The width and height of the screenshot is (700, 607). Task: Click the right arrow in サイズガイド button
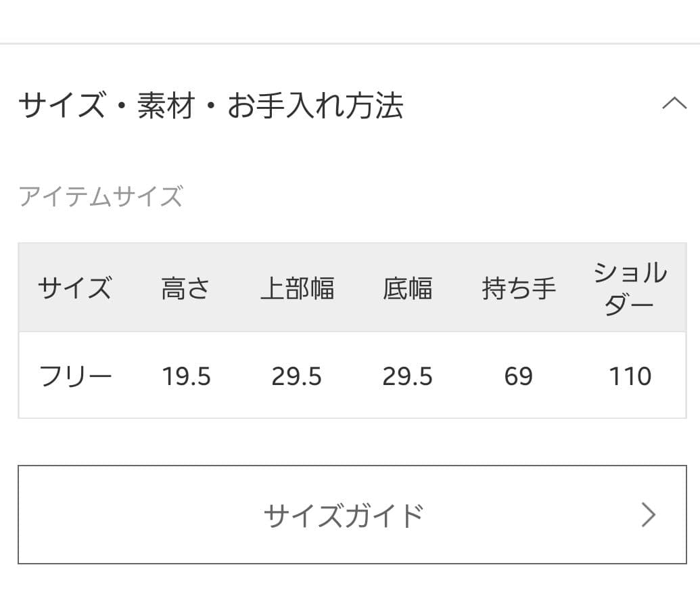pos(648,515)
